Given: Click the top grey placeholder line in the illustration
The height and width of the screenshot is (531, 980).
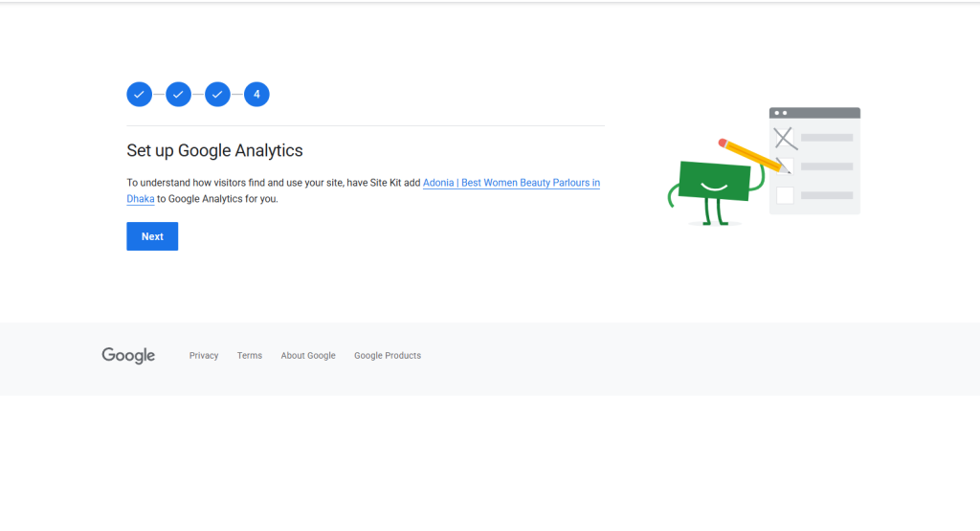Looking at the screenshot, I should [x=826, y=138].
